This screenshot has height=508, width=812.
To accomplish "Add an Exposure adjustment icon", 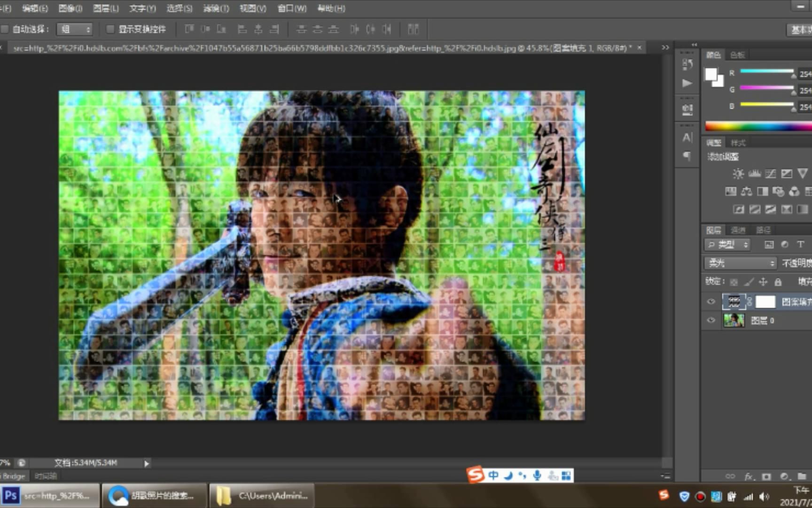I will pos(786,174).
